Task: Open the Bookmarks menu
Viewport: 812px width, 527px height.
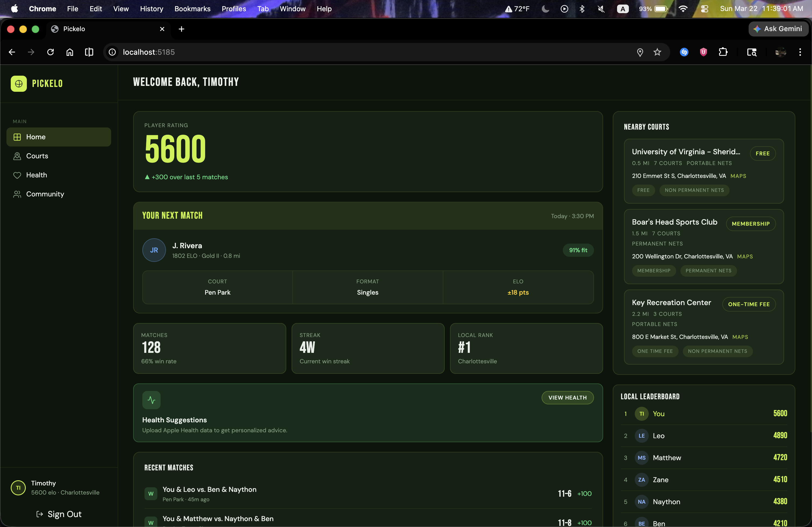Action: pyautogui.click(x=193, y=9)
